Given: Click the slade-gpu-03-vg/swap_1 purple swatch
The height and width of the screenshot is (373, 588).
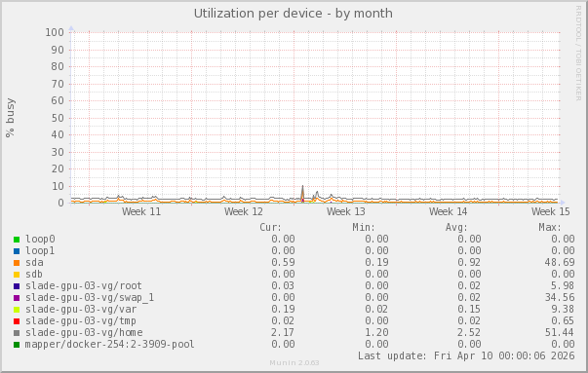Looking at the screenshot, I should (x=17, y=298).
